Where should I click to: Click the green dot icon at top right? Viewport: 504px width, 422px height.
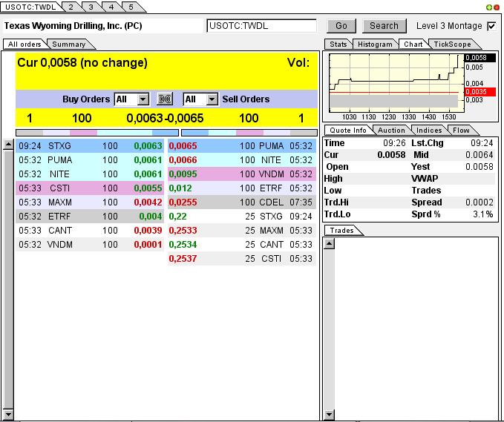click(489, 7)
